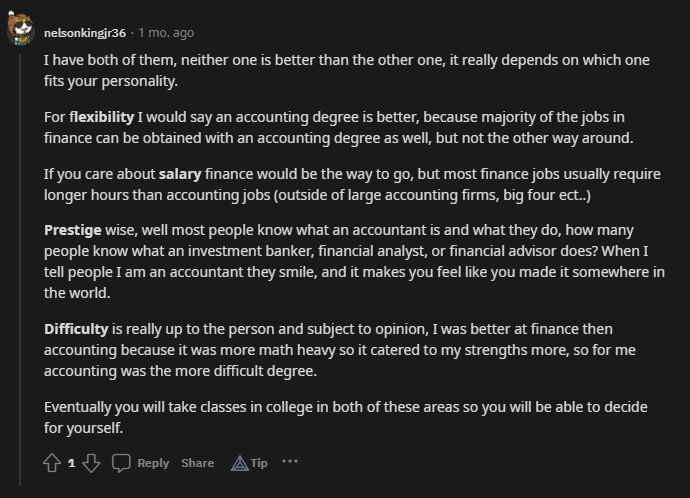690x498 pixels.
Task: Upvote the comment by nelsonkingjr36
Action: pyautogui.click(x=52, y=463)
